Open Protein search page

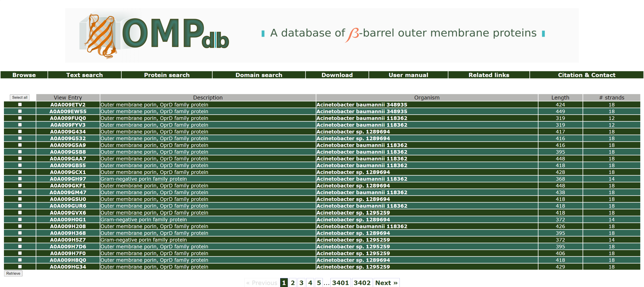tap(167, 75)
